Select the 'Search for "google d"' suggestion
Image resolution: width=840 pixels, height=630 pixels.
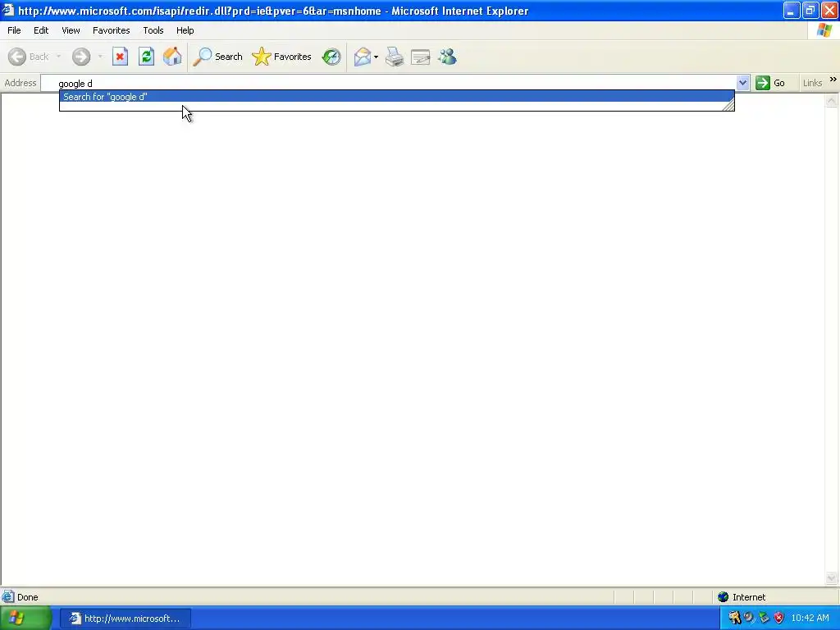396,97
